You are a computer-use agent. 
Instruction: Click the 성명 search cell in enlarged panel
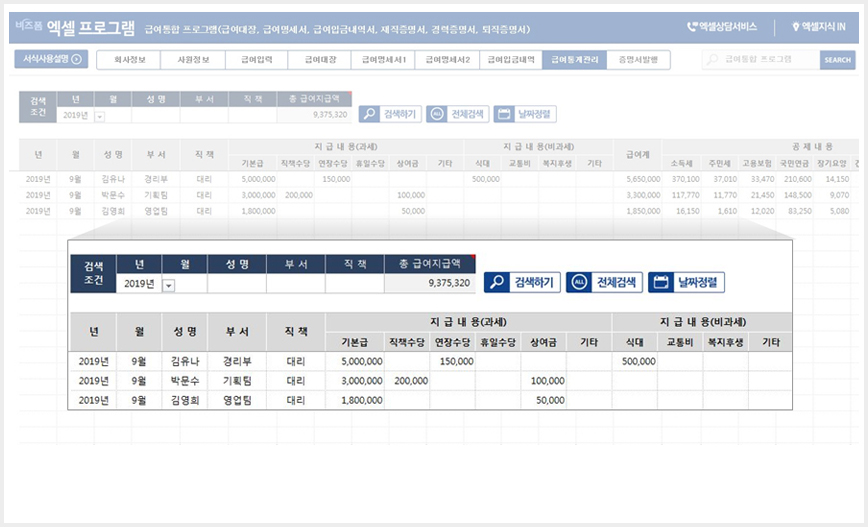[237, 283]
